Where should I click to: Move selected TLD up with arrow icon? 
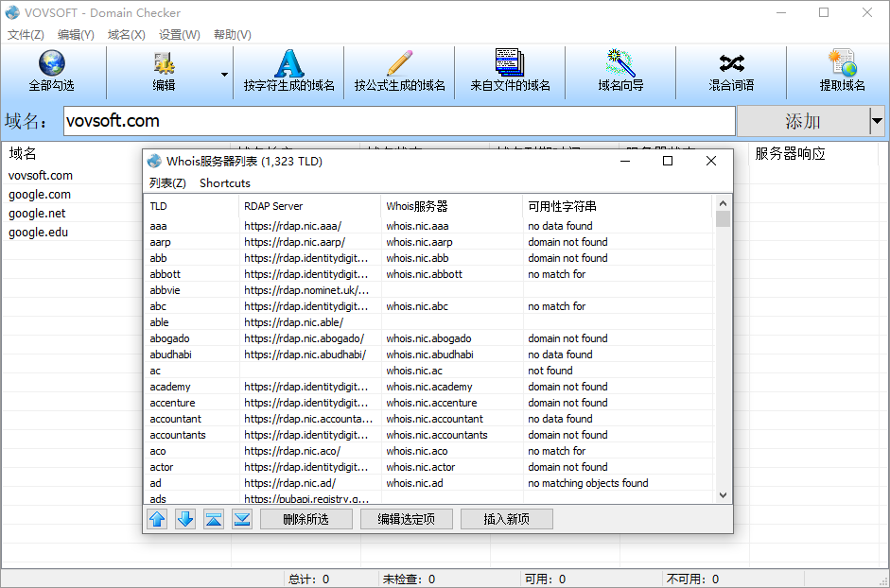tap(157, 519)
